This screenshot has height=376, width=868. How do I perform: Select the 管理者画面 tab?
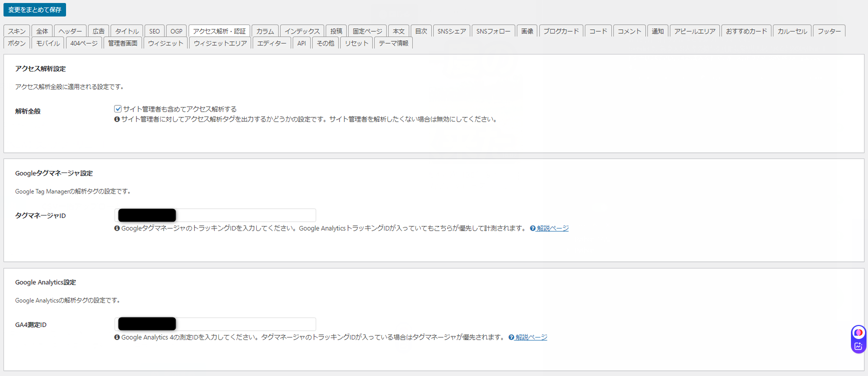(x=123, y=43)
